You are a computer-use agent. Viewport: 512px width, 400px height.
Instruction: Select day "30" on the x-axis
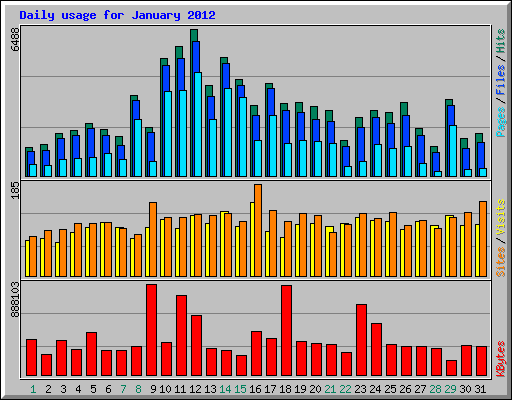[465, 389]
